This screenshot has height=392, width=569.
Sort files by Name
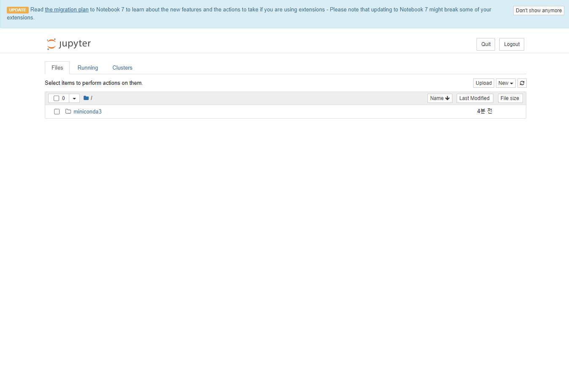[x=440, y=98]
